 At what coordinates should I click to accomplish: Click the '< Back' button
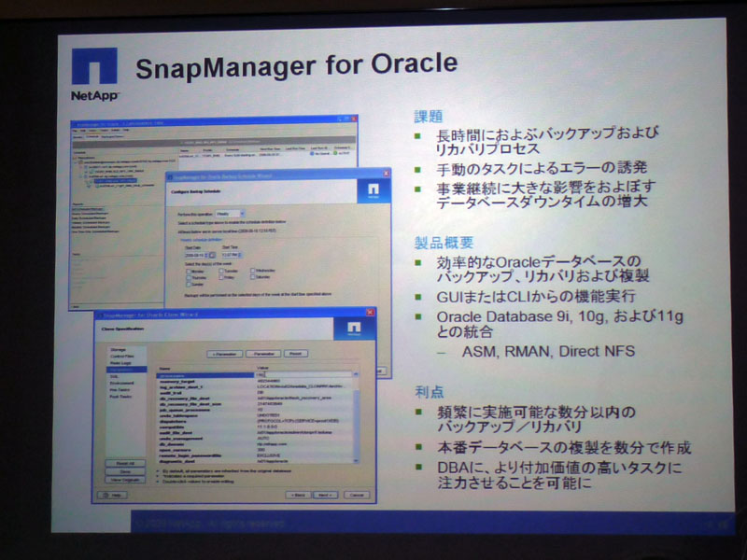[298, 496]
